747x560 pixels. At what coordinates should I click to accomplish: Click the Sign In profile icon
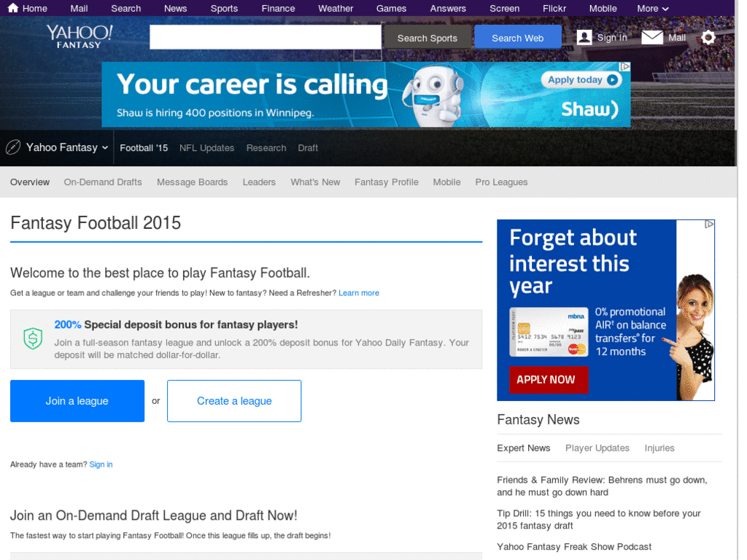(584, 37)
